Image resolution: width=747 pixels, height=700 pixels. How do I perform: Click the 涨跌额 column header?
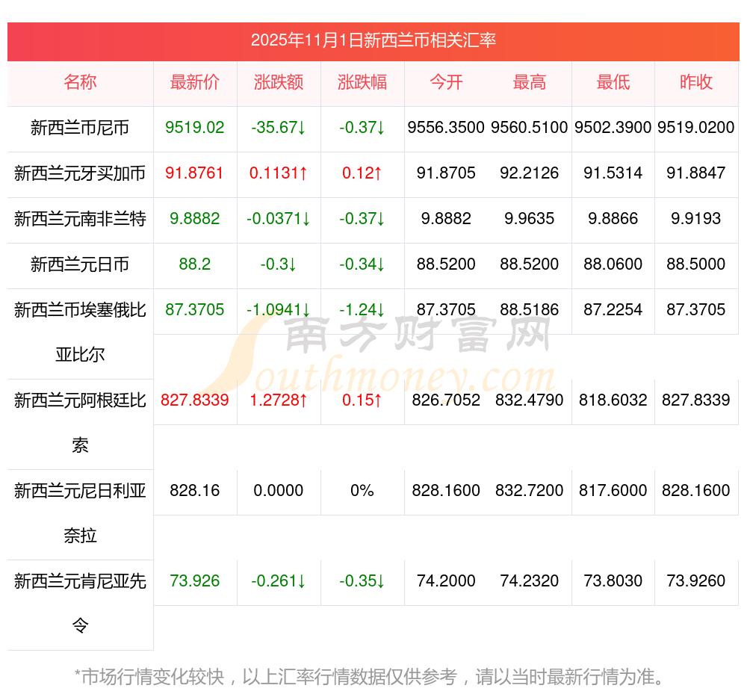click(279, 82)
